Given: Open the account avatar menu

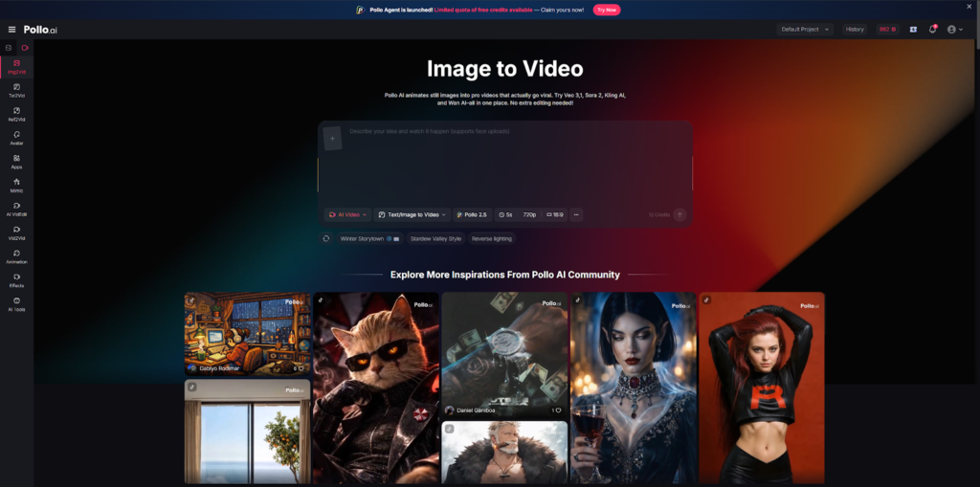Looking at the screenshot, I should click(955, 30).
